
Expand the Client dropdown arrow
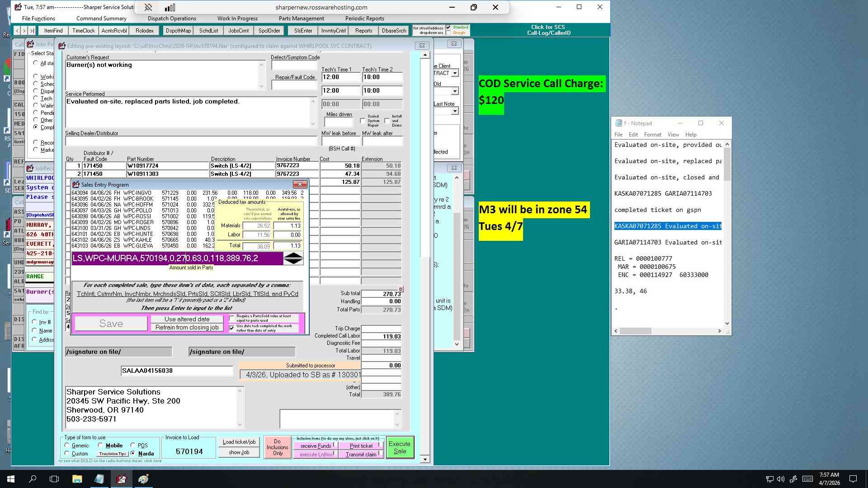point(455,73)
